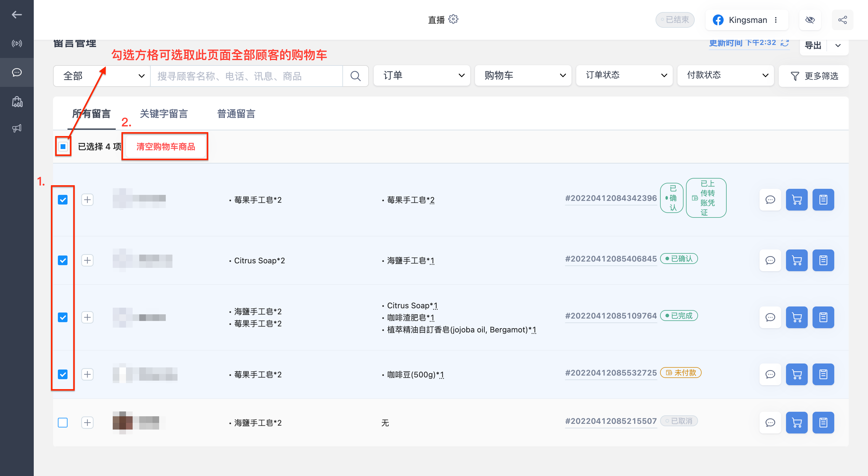Toggle the hide-visibility eye icon

pyautogui.click(x=810, y=20)
